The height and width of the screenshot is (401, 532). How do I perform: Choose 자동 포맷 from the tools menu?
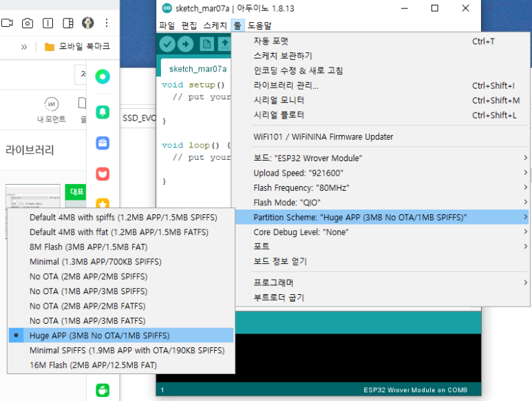coord(380,41)
